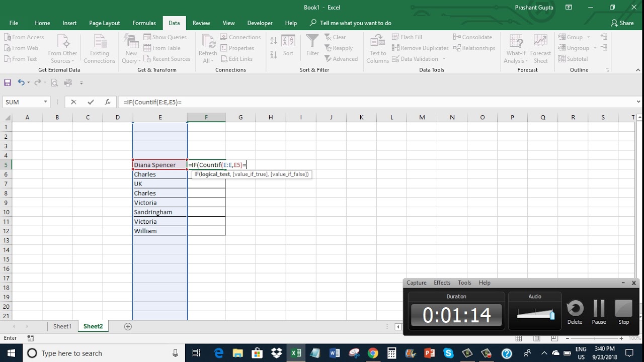The width and height of the screenshot is (644, 362).
Task: Confirm formula with checkmark Enter button
Action: pyautogui.click(x=91, y=102)
